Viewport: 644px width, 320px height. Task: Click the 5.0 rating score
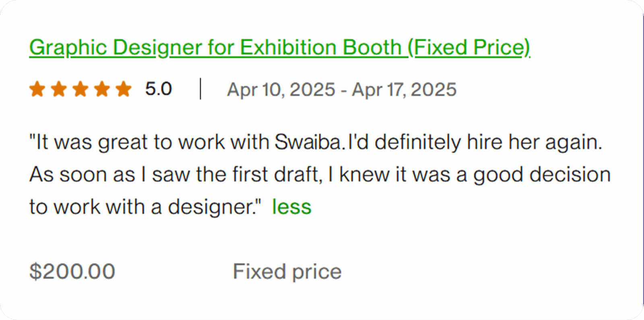(158, 89)
